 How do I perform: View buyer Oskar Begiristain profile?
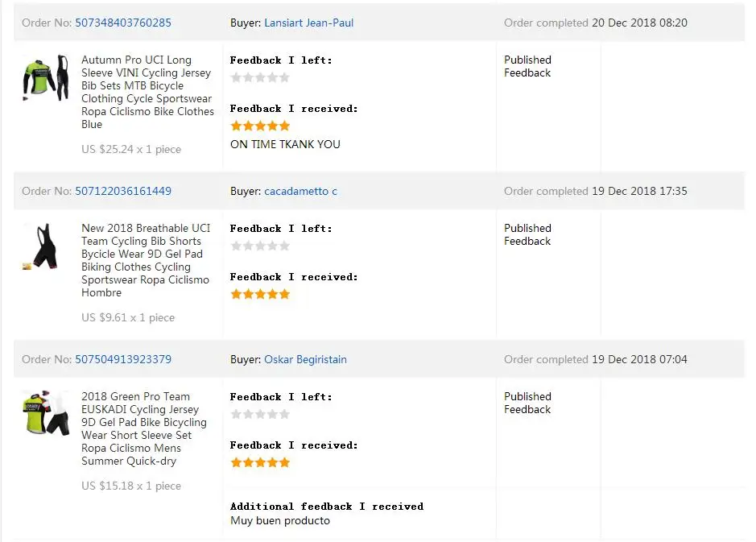[x=305, y=359]
